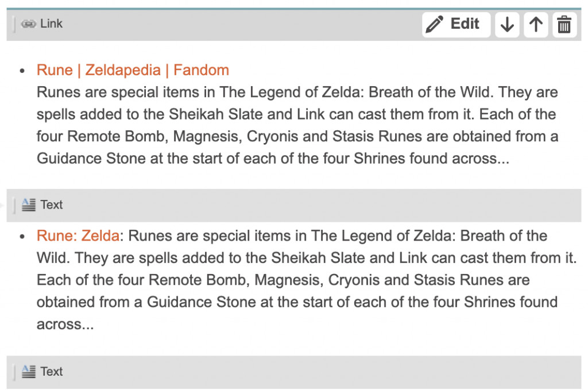Click the Edit button on the Link block
This screenshot has height=390, width=588.
(x=456, y=24)
